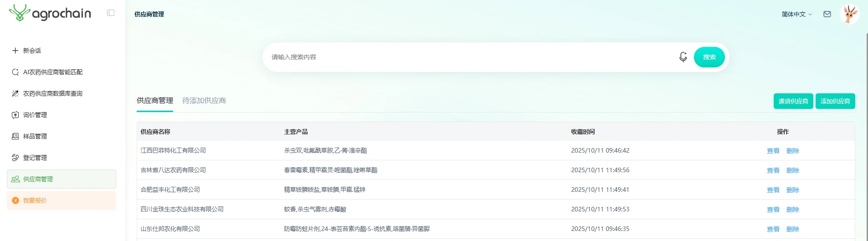Screen dimensions: 868x241
Task: Click the 供应商名称 column header
Action: coord(155,132)
